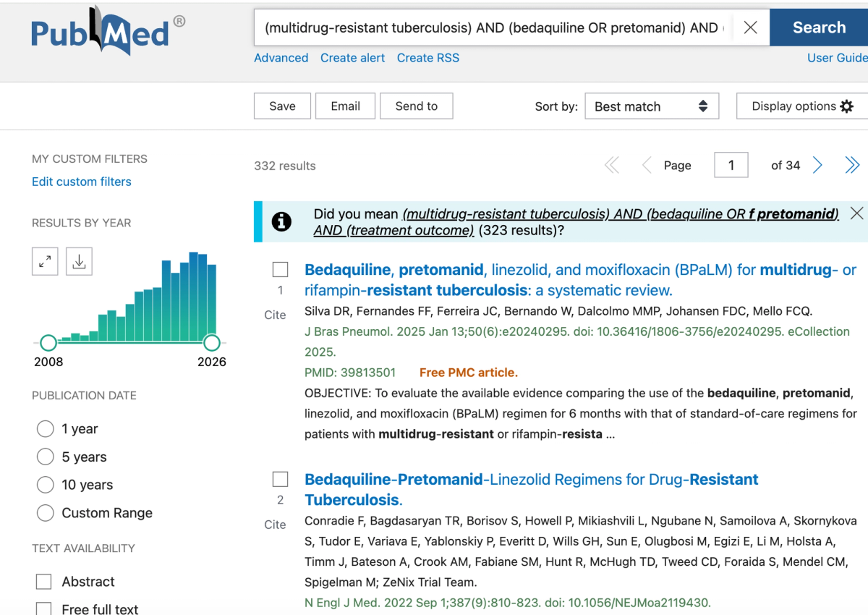The width and height of the screenshot is (868, 615).
Task: Click the 2008 year slider handle
Action: click(x=48, y=342)
